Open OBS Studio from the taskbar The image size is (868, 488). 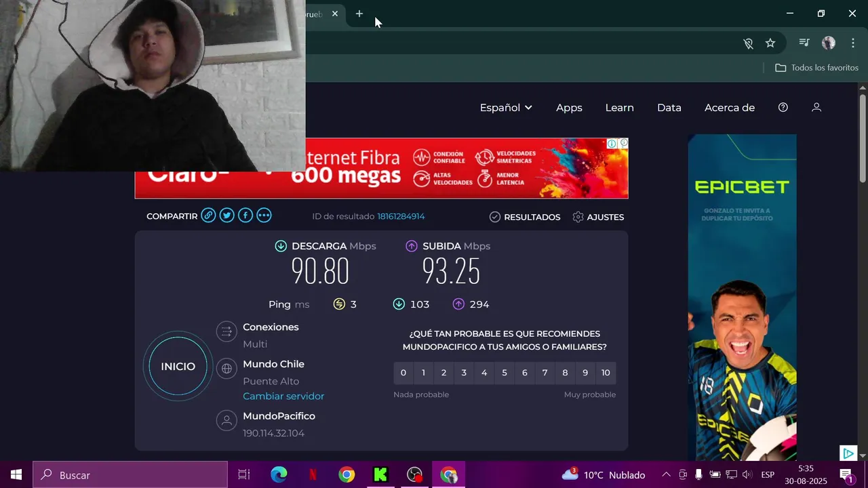tap(414, 474)
